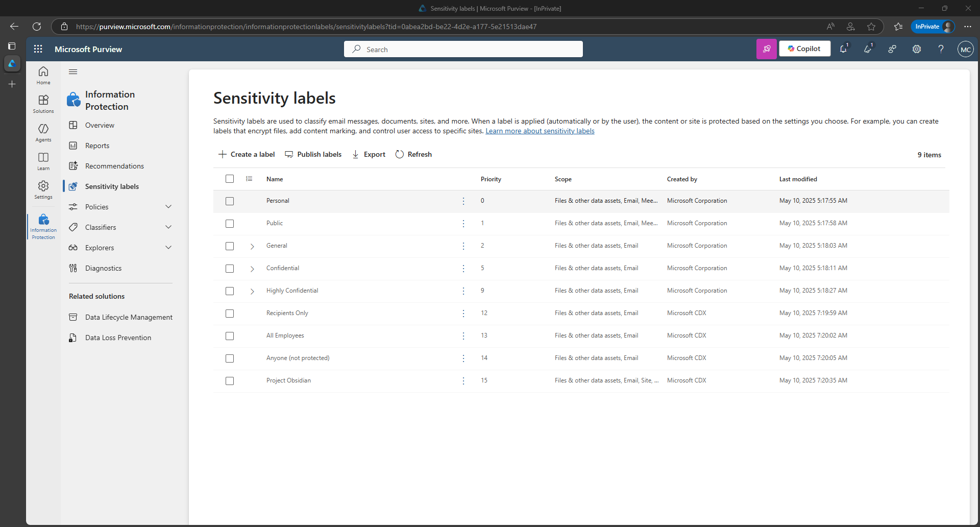Expand the Explorers menu chevron
This screenshot has height=527, width=980.
168,248
